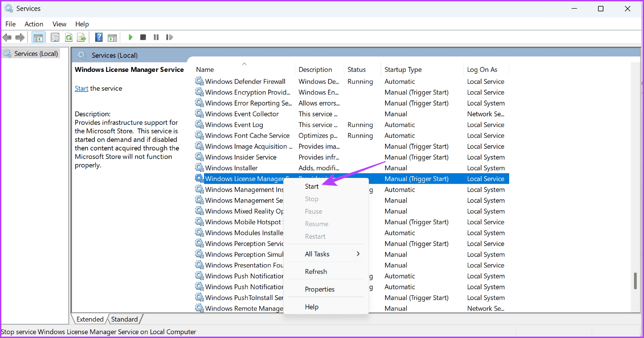Image resolution: width=644 pixels, height=338 pixels.
Task: Click gear icon of Windows Event Collector row
Action: 199,114
